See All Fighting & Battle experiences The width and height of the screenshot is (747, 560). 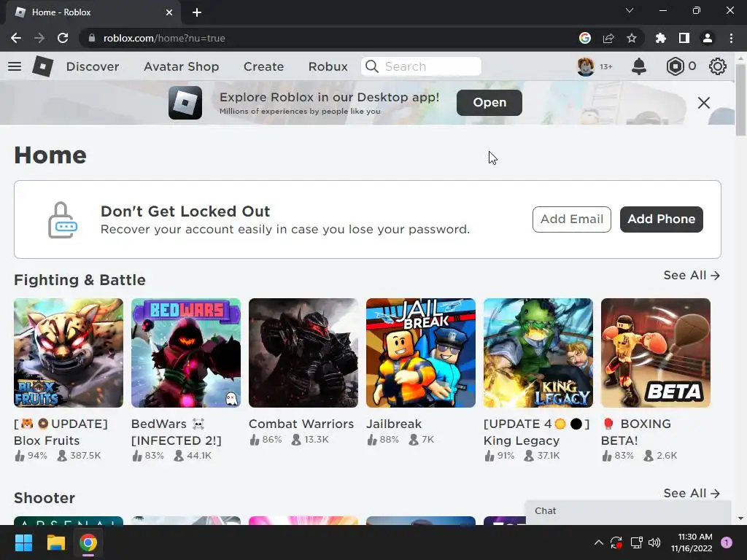pyautogui.click(x=692, y=275)
